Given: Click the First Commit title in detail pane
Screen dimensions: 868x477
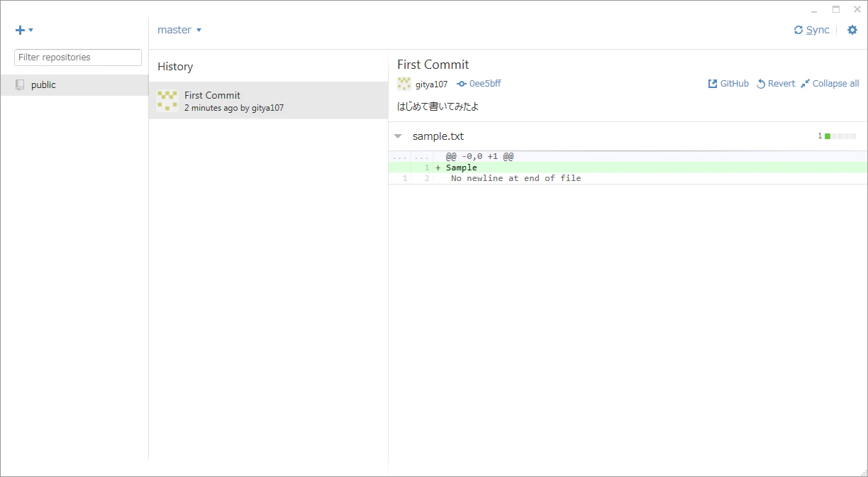Looking at the screenshot, I should [433, 65].
